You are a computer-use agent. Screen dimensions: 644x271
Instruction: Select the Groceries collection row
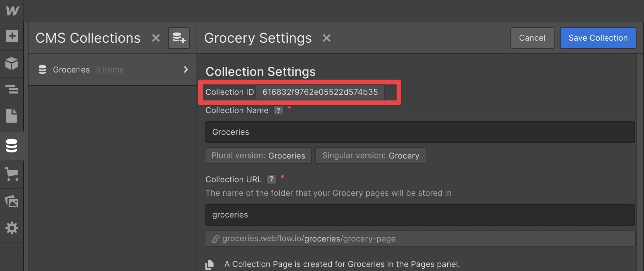[113, 69]
